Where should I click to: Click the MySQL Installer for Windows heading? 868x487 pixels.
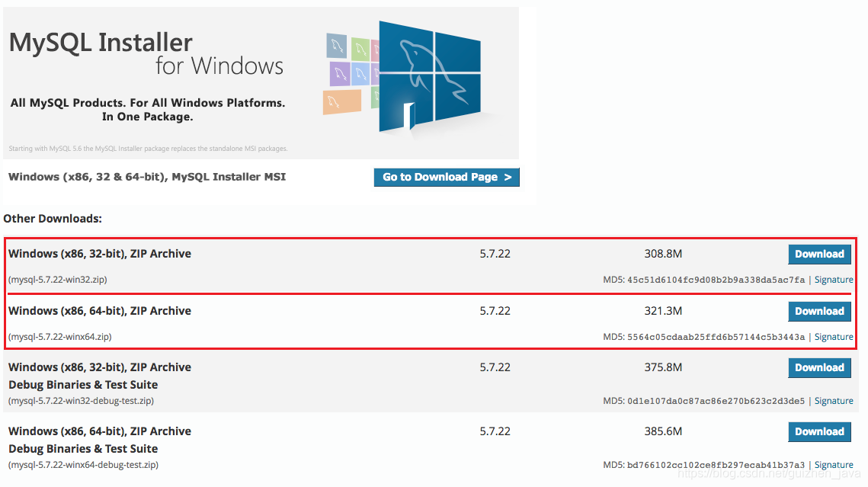(146, 53)
